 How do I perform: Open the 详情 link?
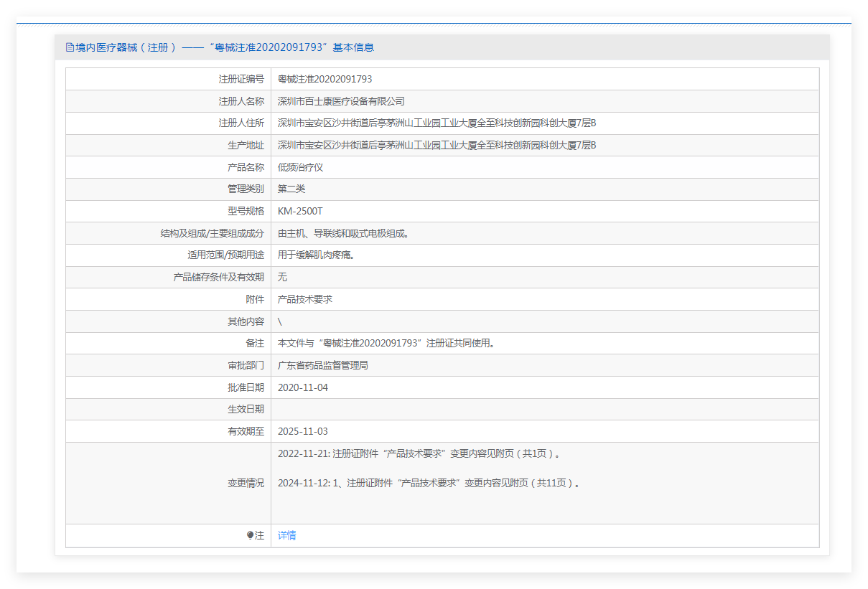pyautogui.click(x=287, y=535)
